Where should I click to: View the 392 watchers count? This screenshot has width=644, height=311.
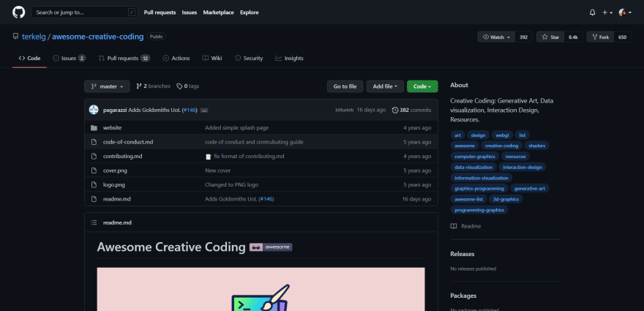[x=524, y=37]
